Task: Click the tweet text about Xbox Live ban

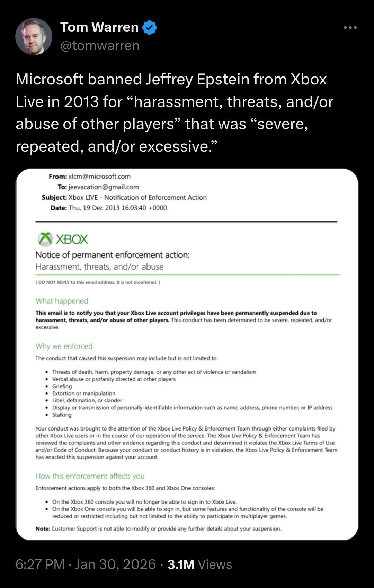Action: tap(173, 112)
